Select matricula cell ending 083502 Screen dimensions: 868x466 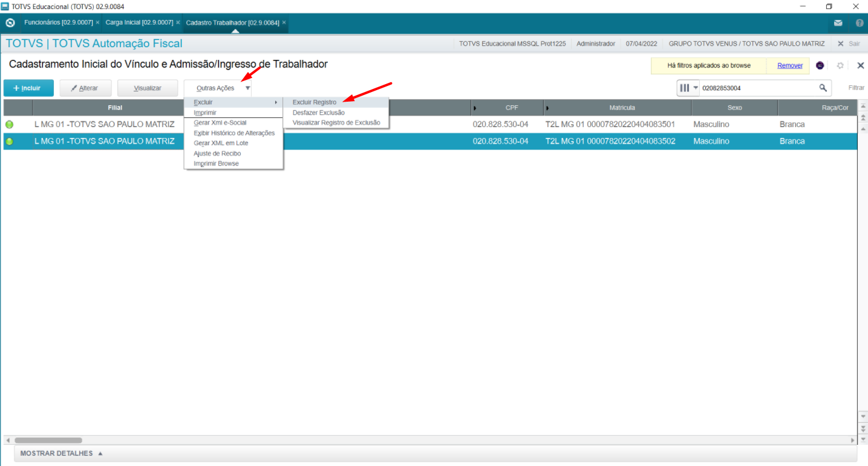[610, 142]
